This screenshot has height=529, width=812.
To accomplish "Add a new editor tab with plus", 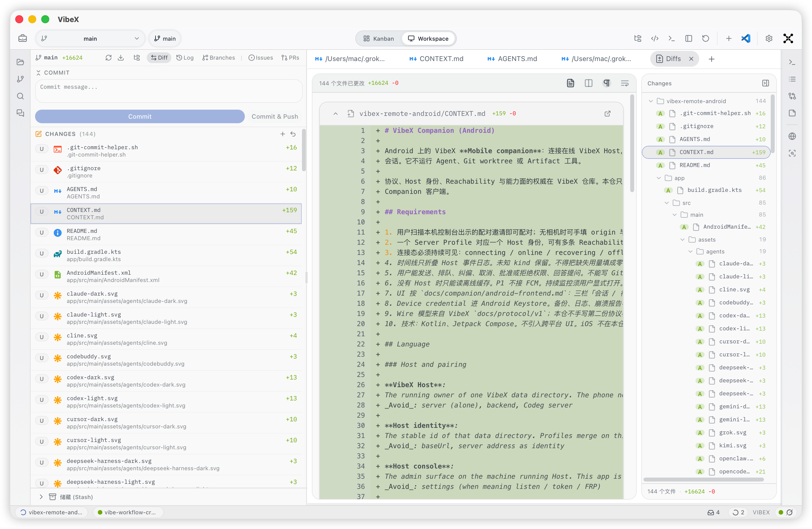I will [711, 59].
